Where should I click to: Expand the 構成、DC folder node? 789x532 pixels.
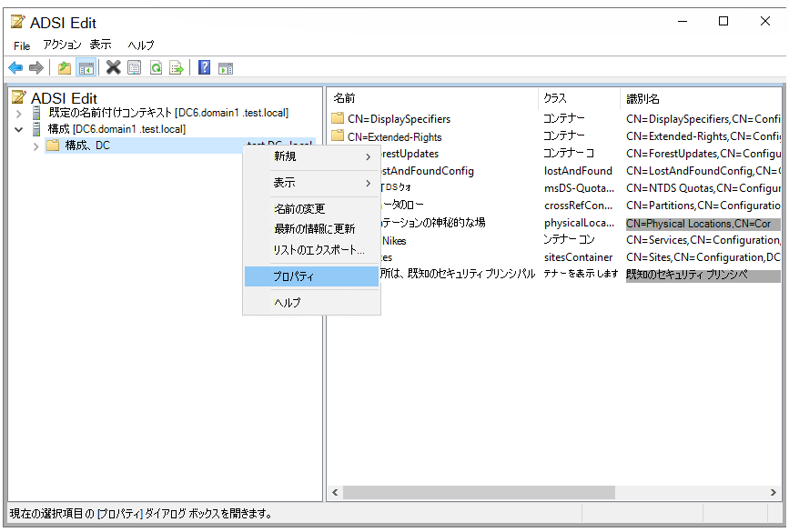click(35, 146)
